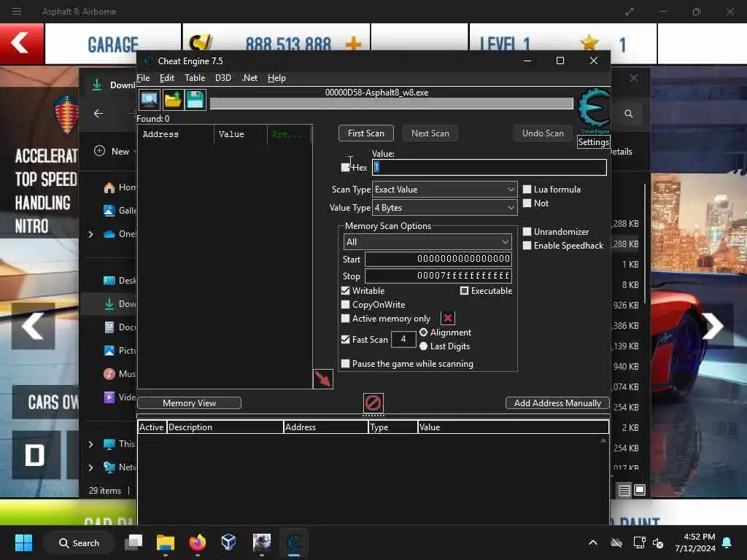Open the Table menu
The height and width of the screenshot is (560, 747).
coord(195,77)
